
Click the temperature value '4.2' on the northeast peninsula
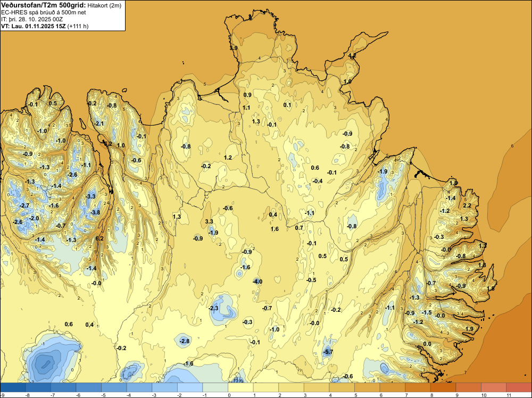pyautogui.click(x=352, y=55)
